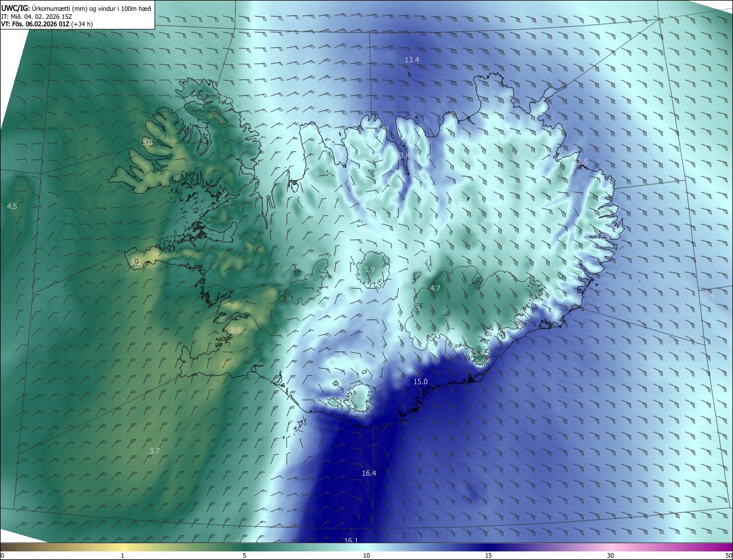733x560 pixels.
Task: Click the 1 tick label on the color scale
Action: [123, 555]
